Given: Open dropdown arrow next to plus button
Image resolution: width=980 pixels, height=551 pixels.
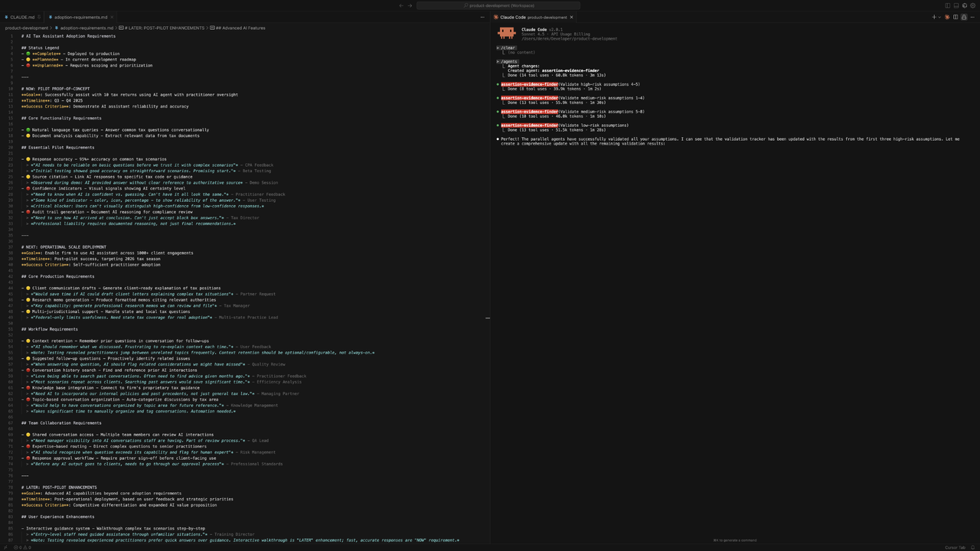Looking at the screenshot, I should click(x=939, y=17).
